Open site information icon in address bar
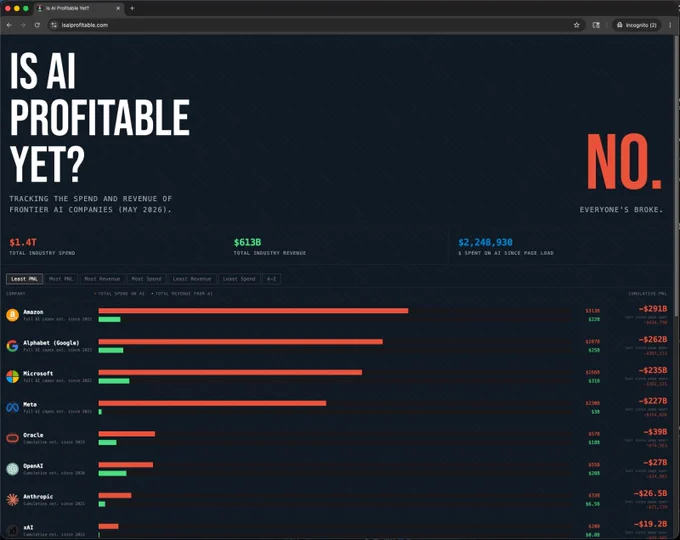The height and width of the screenshot is (540, 680). point(54,25)
